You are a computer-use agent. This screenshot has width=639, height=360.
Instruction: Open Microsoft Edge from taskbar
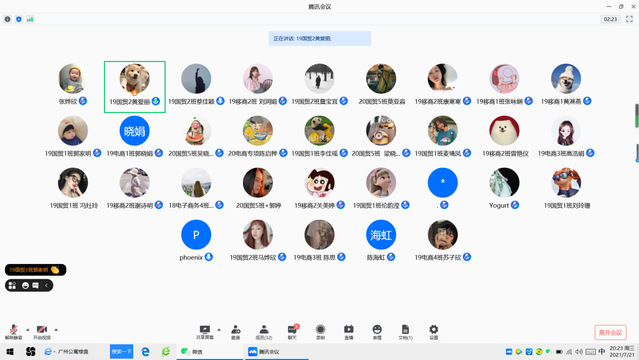145,351
